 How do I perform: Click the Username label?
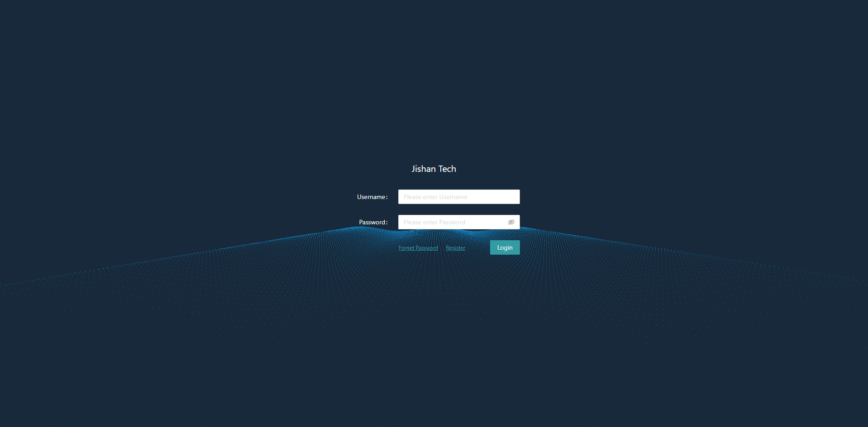[373, 197]
